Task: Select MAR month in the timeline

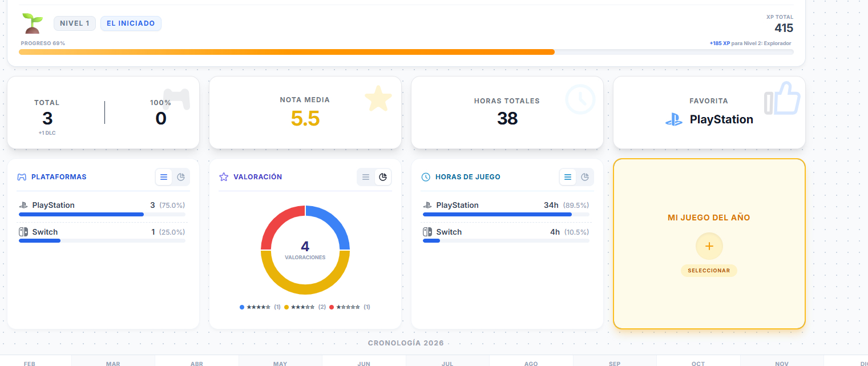Action: 113,363
